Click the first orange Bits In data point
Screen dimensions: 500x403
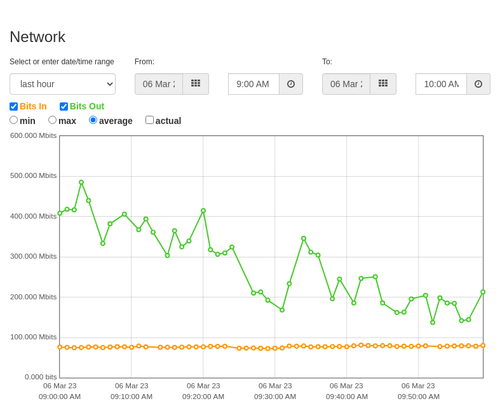pyautogui.click(x=60, y=347)
